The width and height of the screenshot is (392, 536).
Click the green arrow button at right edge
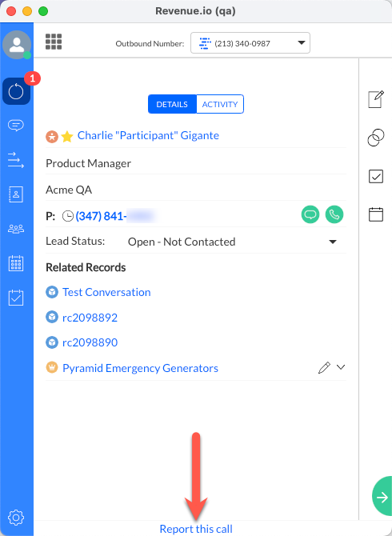click(382, 496)
